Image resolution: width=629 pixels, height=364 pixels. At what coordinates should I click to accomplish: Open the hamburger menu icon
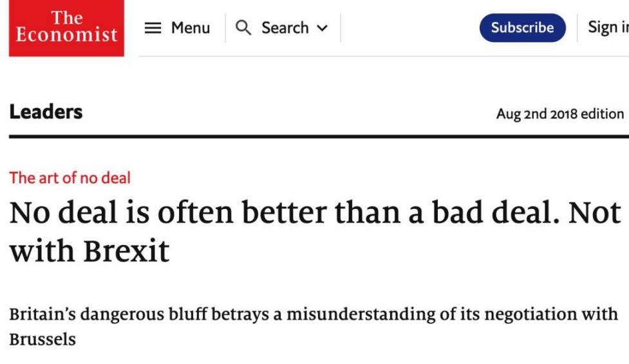pos(152,28)
